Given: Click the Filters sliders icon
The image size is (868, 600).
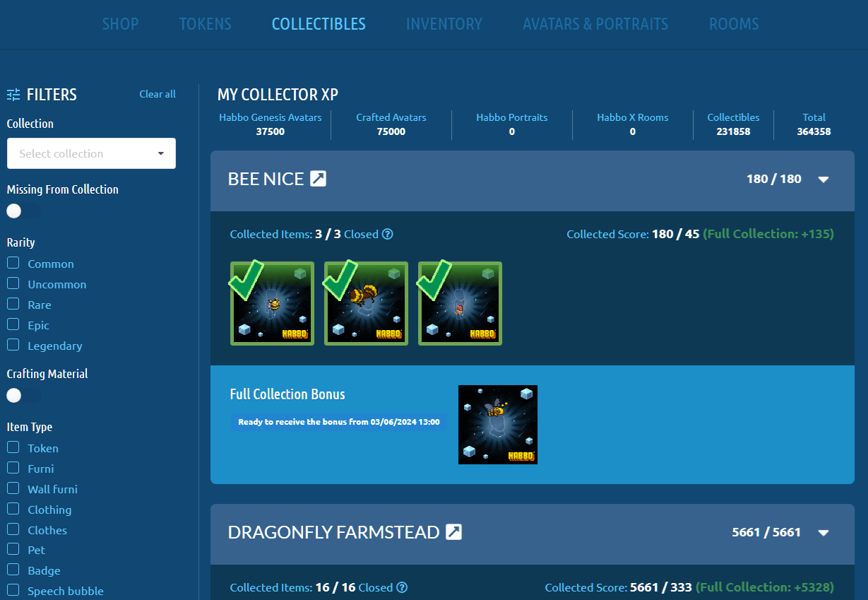Looking at the screenshot, I should (x=13, y=95).
